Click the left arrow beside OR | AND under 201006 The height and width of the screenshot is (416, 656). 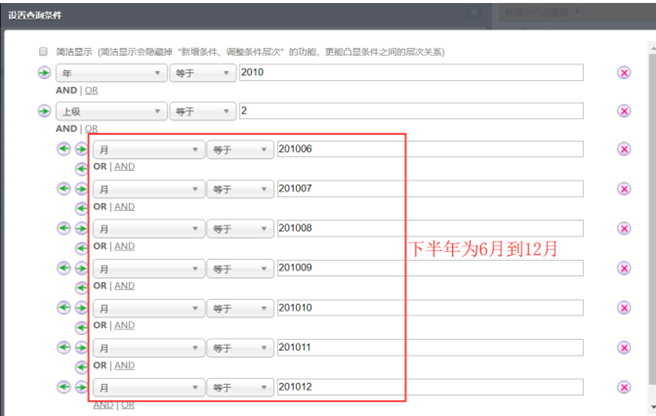[81, 169]
